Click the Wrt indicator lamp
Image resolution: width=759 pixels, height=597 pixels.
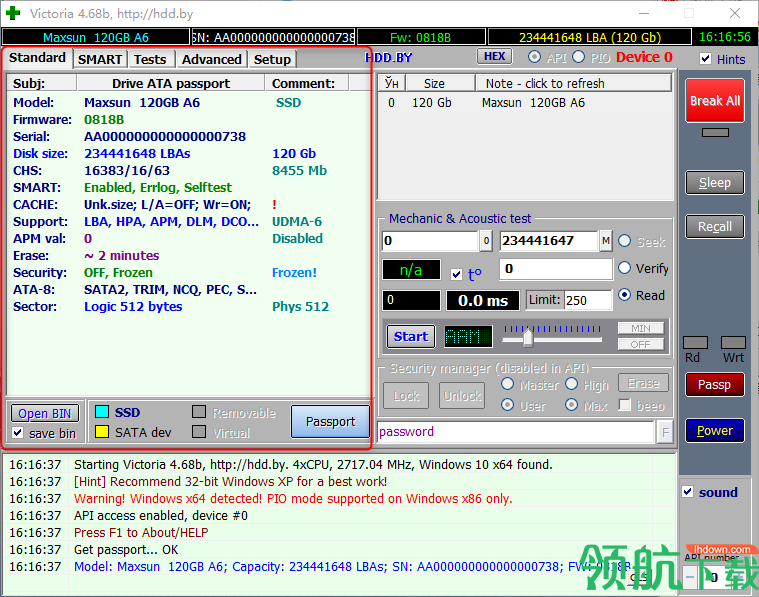[x=733, y=342]
